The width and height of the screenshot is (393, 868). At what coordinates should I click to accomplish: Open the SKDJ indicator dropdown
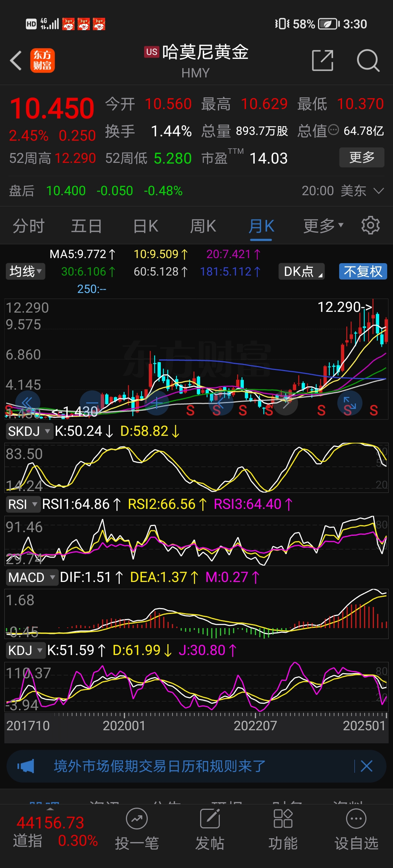click(x=29, y=431)
